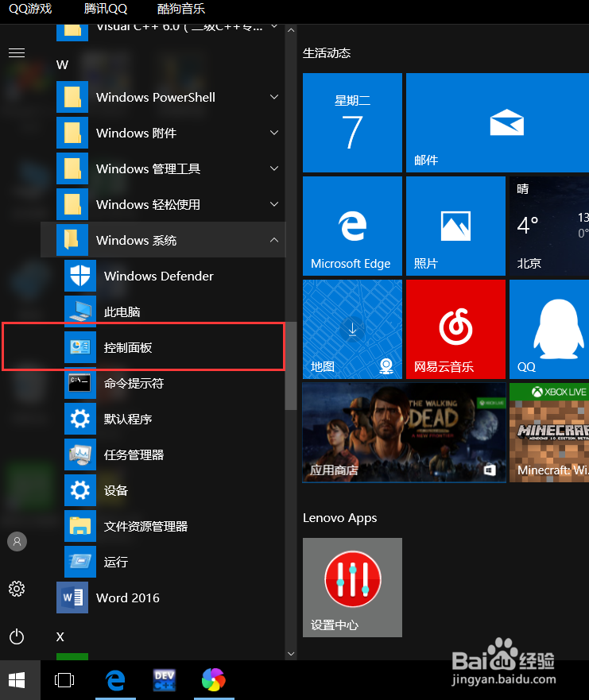Screen dimensions: 589x700
Task: Open 默认程序 gear icon
Action: click(x=80, y=419)
